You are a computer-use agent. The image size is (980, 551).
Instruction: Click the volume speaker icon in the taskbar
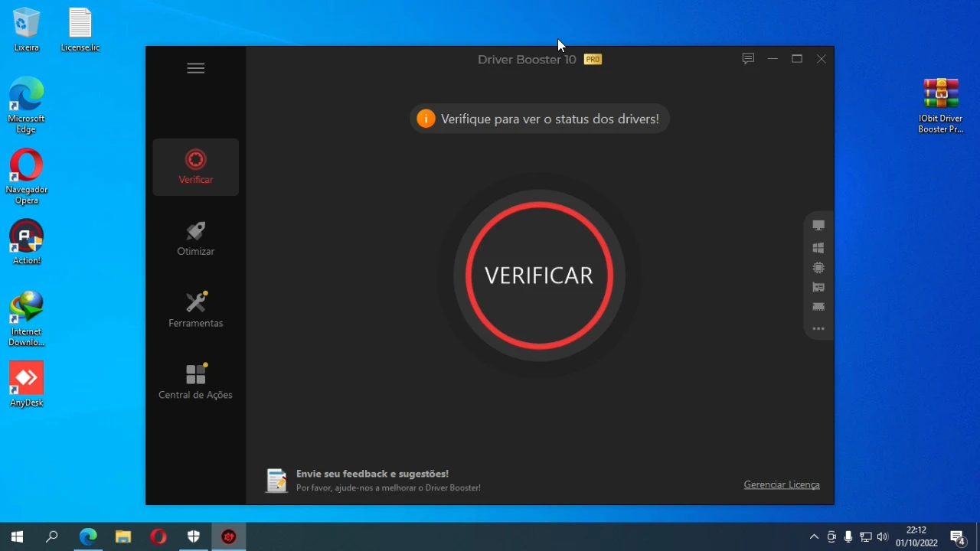(883, 537)
